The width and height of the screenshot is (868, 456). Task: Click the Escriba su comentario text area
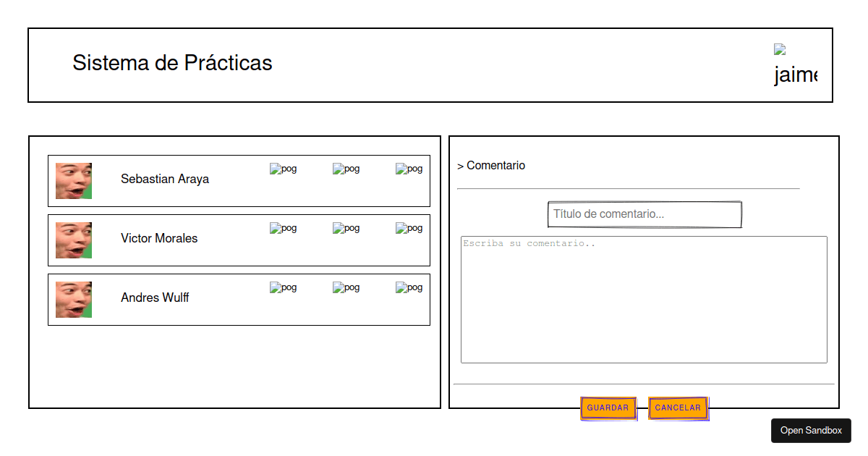644,297
